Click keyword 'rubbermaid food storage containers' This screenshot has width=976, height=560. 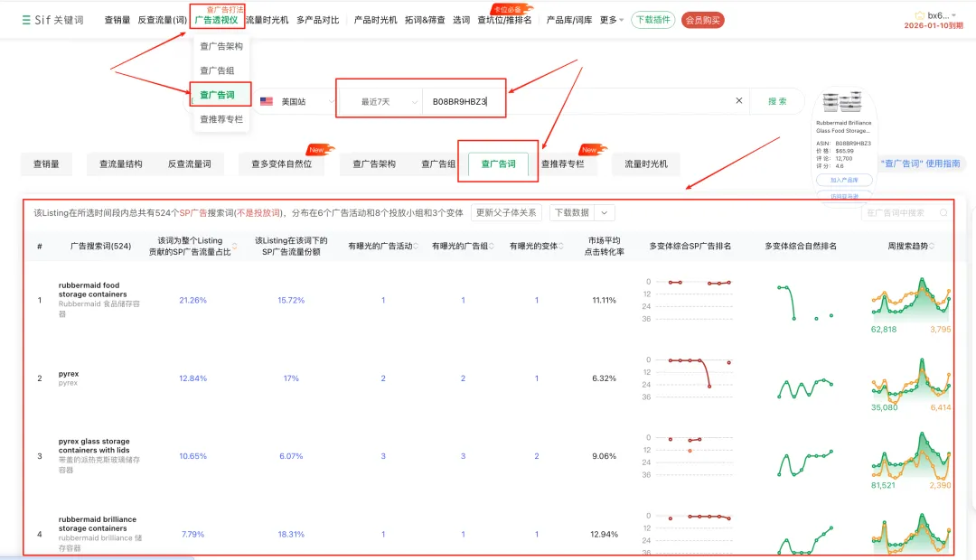click(x=93, y=290)
